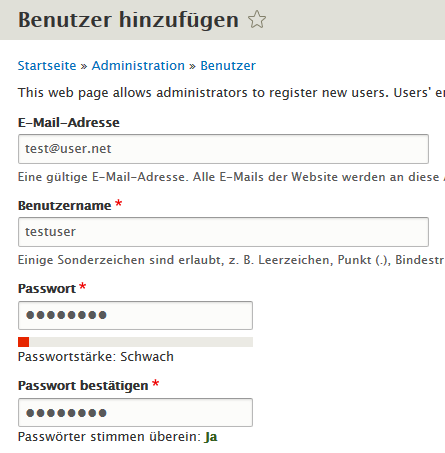Select the Passwort input field
This screenshot has width=445, height=453.
135,315
